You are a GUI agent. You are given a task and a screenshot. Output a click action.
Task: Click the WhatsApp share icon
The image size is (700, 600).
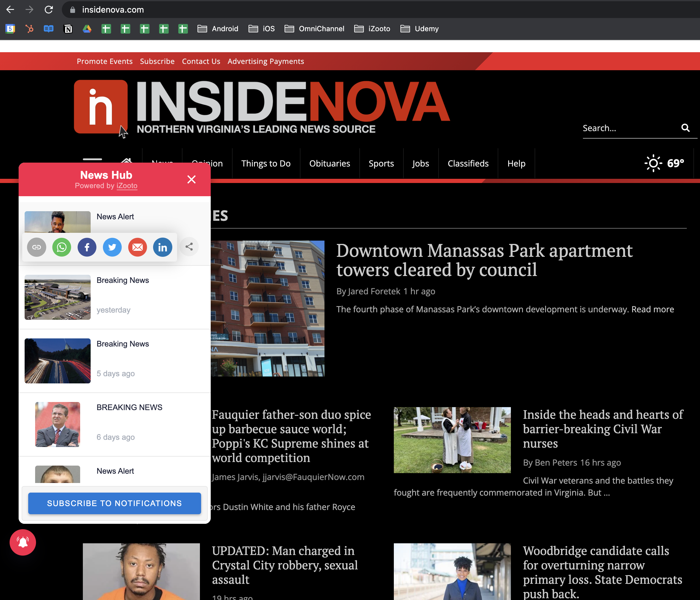(62, 247)
